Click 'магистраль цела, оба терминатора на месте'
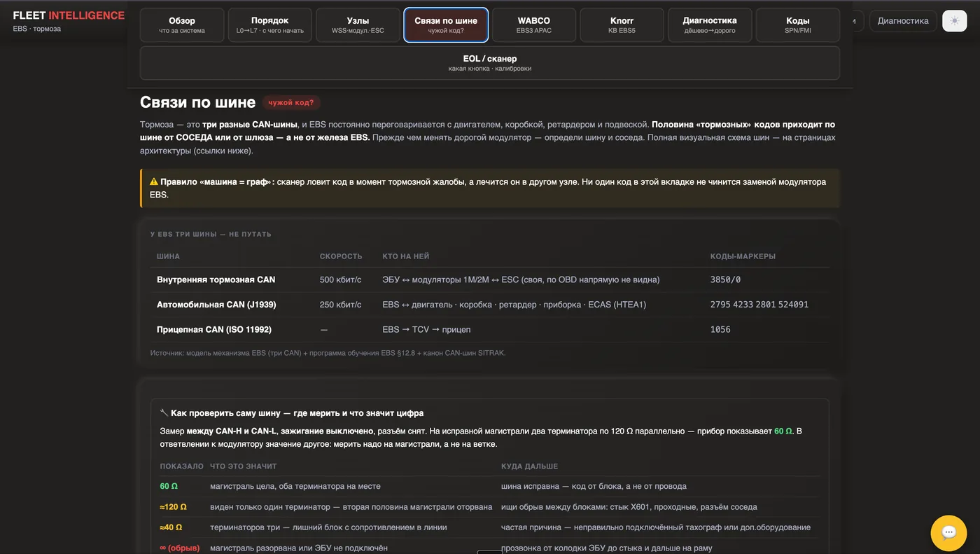Image resolution: width=980 pixels, height=554 pixels. [295, 486]
